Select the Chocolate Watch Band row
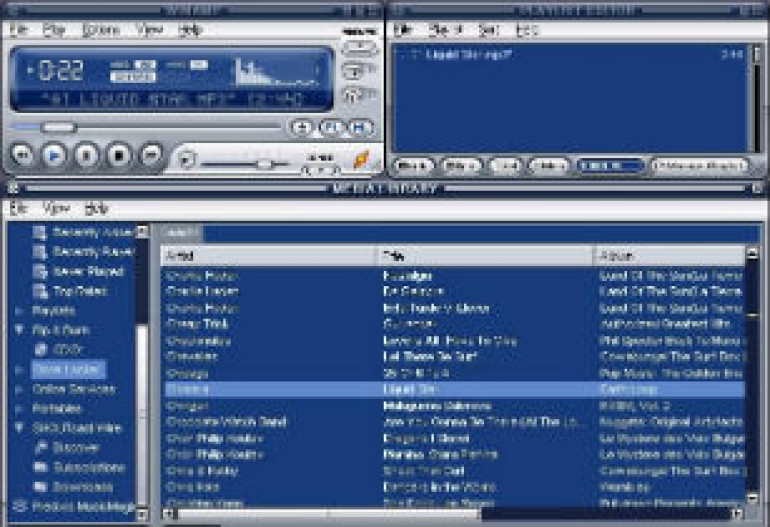This screenshot has height=527, width=770. click(x=453, y=422)
